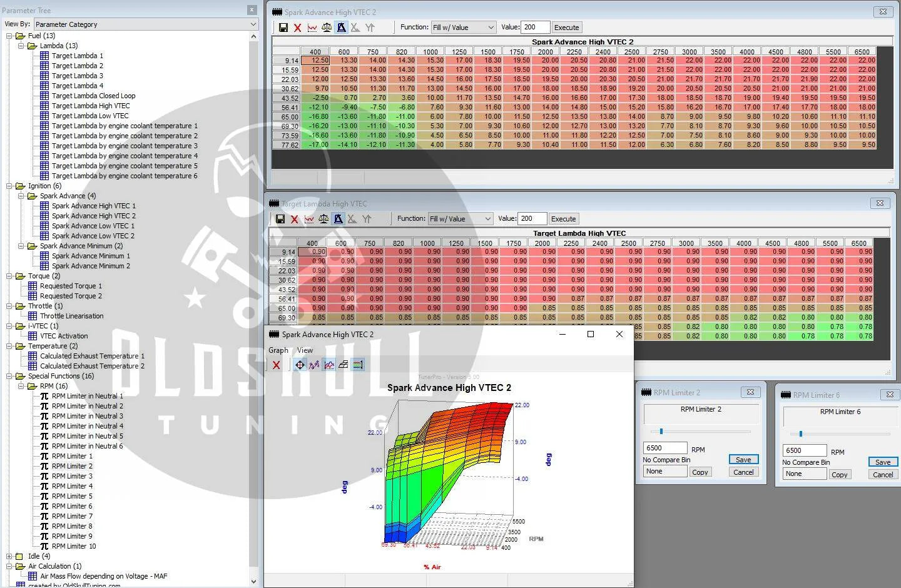Open the Graph menu in chart window

(x=278, y=350)
